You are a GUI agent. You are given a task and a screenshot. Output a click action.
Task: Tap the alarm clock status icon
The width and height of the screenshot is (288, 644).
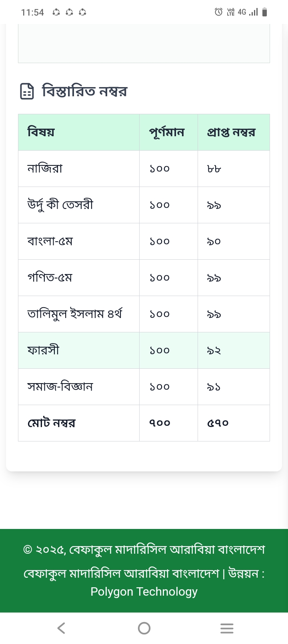[x=218, y=12]
